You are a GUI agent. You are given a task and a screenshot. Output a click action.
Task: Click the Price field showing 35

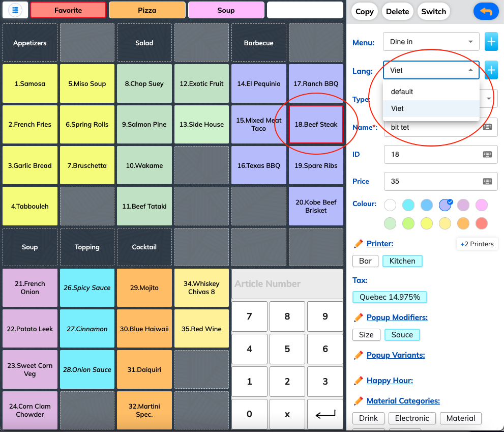click(x=440, y=182)
